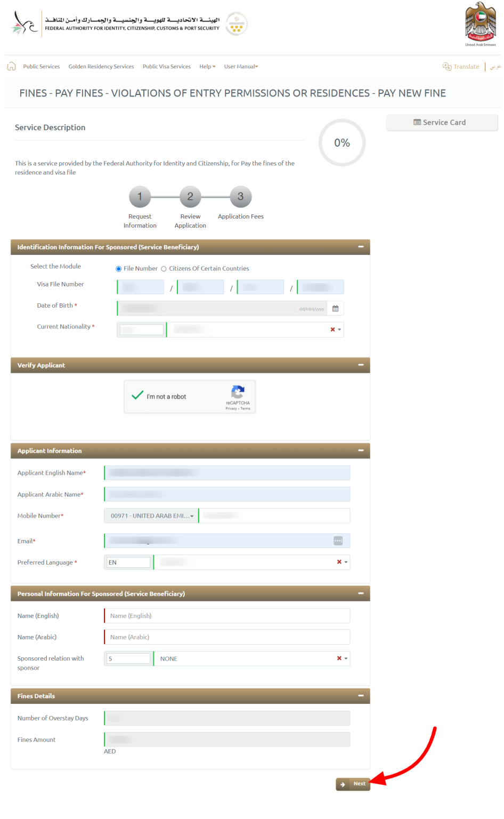This screenshot has height=819, width=504.
Task: Clear the Preferred Language selection
Action: 339,561
